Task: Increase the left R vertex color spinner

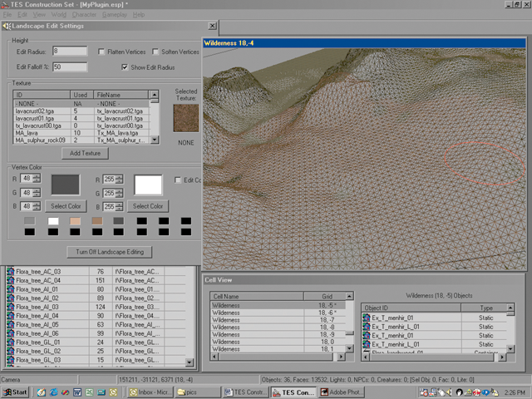Action: click(x=38, y=175)
